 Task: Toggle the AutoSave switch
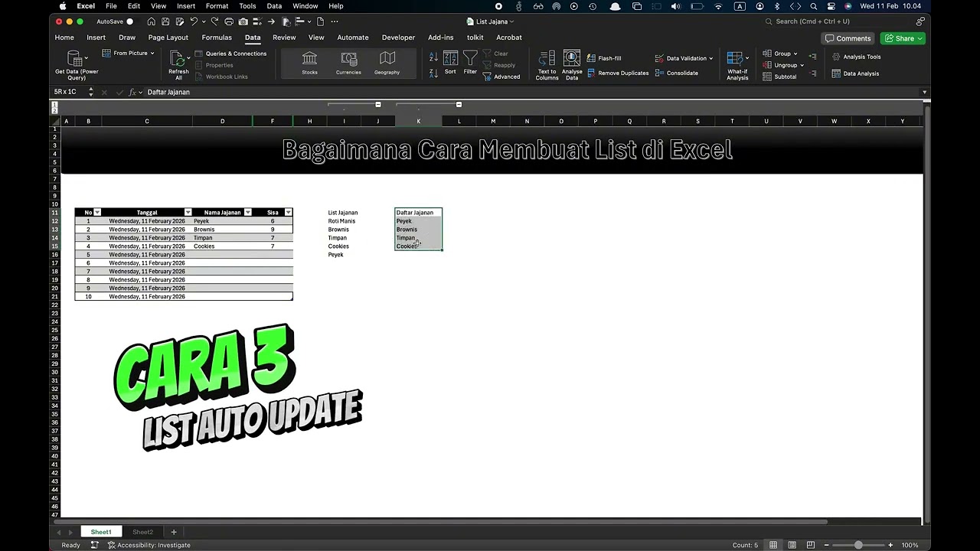tap(129, 21)
